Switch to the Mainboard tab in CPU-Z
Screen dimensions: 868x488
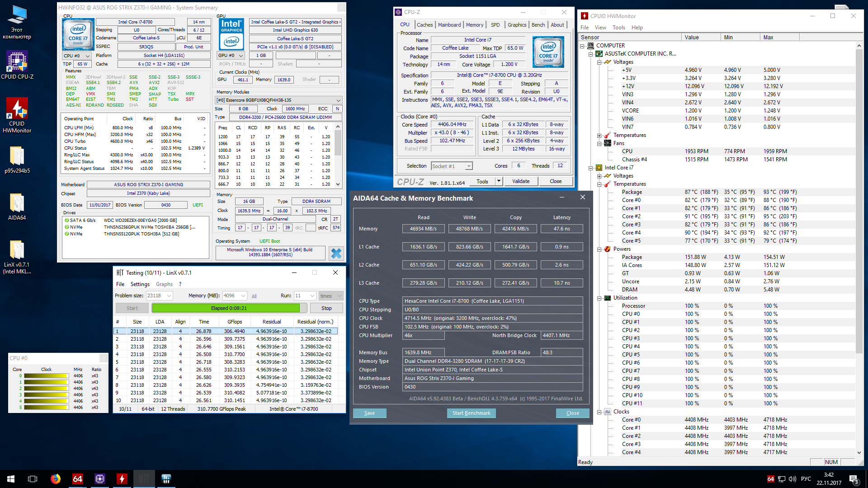449,25
